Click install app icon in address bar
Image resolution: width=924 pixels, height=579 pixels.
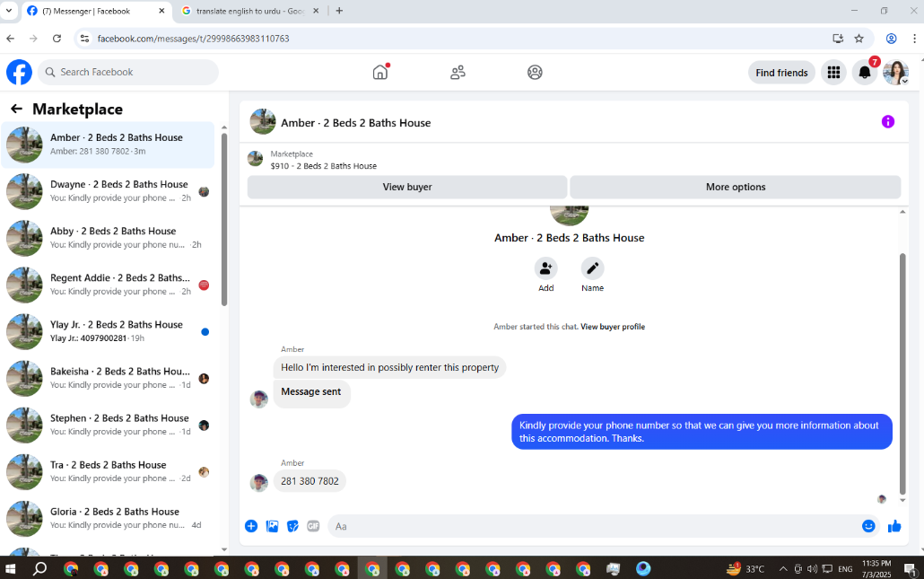(x=837, y=39)
